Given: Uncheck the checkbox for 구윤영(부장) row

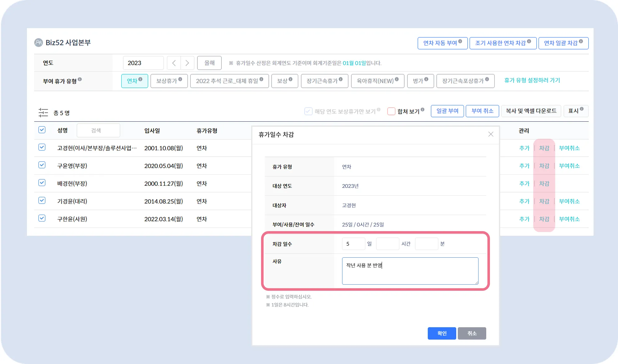Looking at the screenshot, I should [42, 165].
